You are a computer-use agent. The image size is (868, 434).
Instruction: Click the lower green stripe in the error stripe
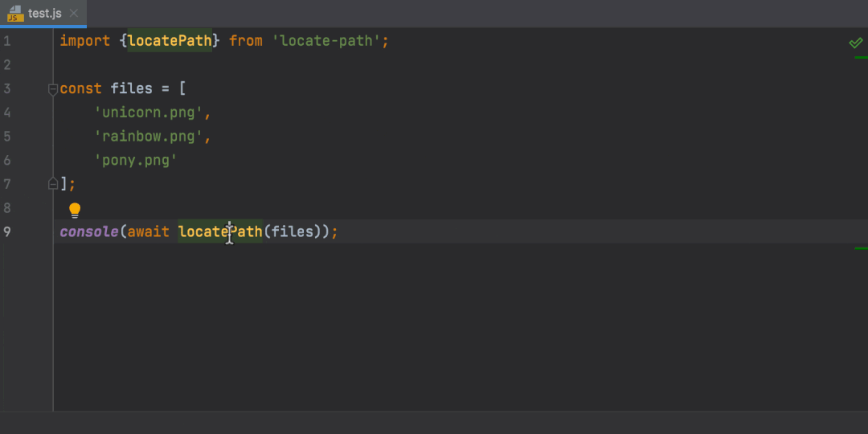[861, 248]
